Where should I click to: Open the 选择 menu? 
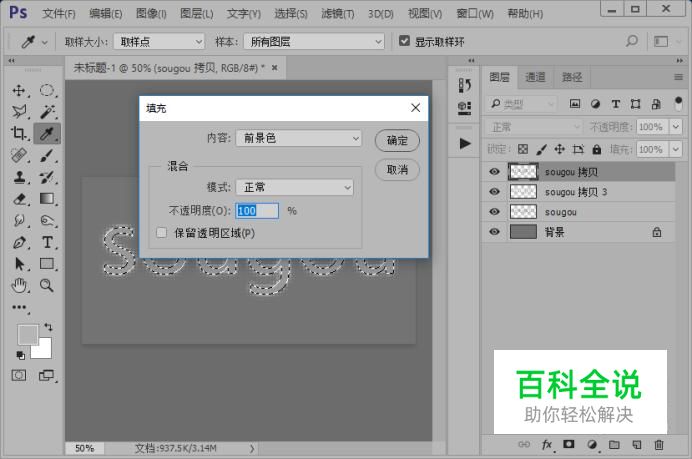tap(290, 14)
